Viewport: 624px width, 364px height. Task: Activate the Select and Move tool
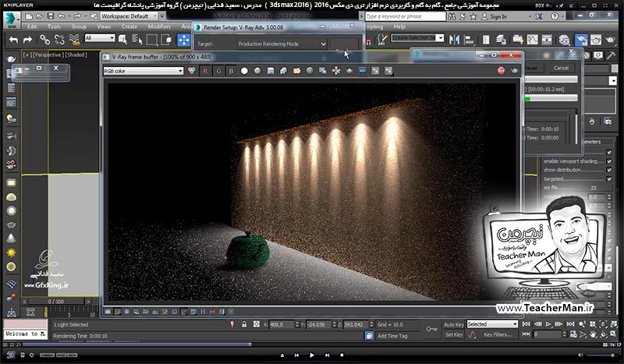[183, 40]
